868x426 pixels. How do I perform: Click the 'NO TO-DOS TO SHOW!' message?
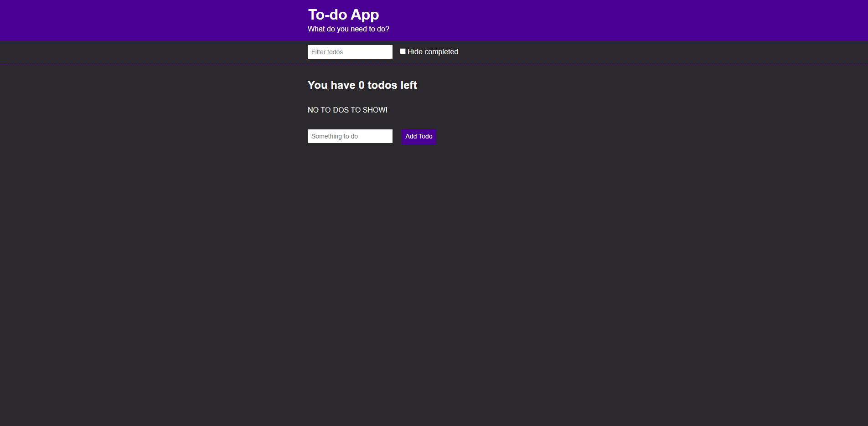(347, 110)
